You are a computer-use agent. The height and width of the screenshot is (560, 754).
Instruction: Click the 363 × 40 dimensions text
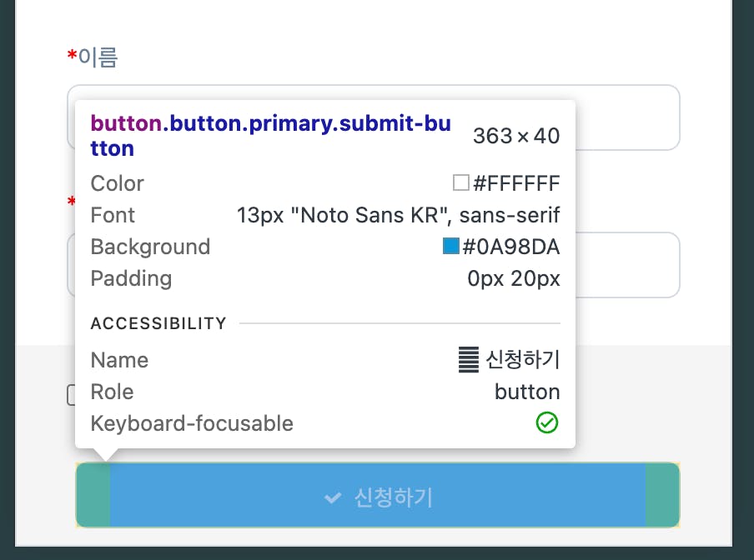tap(515, 136)
